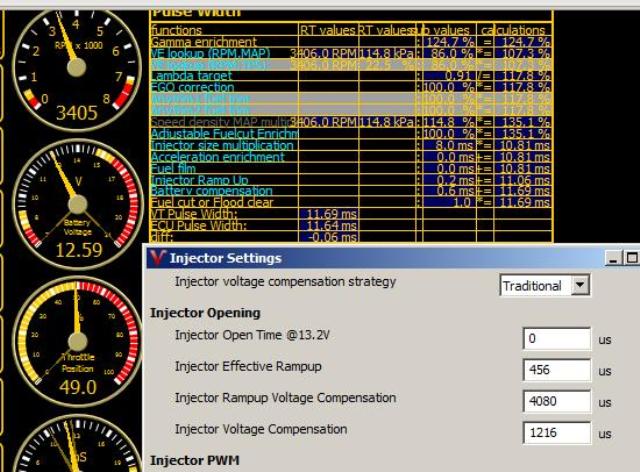The width and height of the screenshot is (640, 472).
Task: Click the Battery Voltage gauge dial
Action: (x=77, y=203)
